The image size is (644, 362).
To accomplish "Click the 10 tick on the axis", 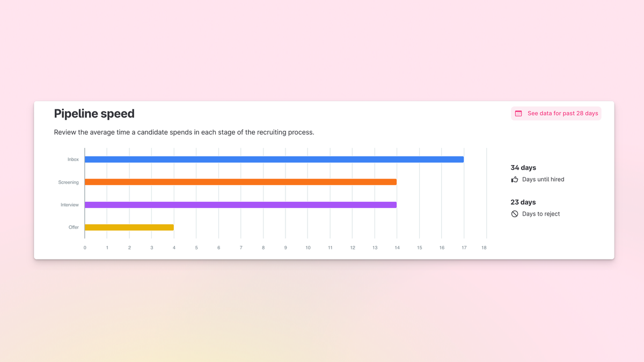I will pyautogui.click(x=308, y=248).
